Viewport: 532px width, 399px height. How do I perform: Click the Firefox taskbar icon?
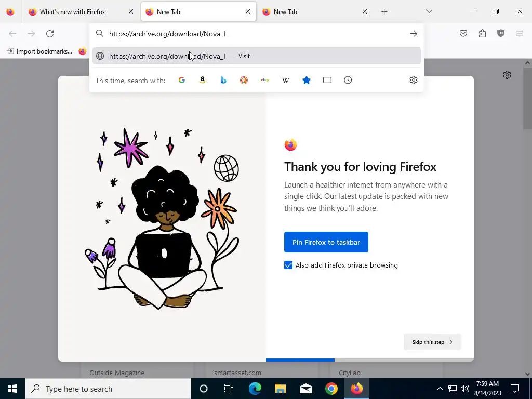356,389
